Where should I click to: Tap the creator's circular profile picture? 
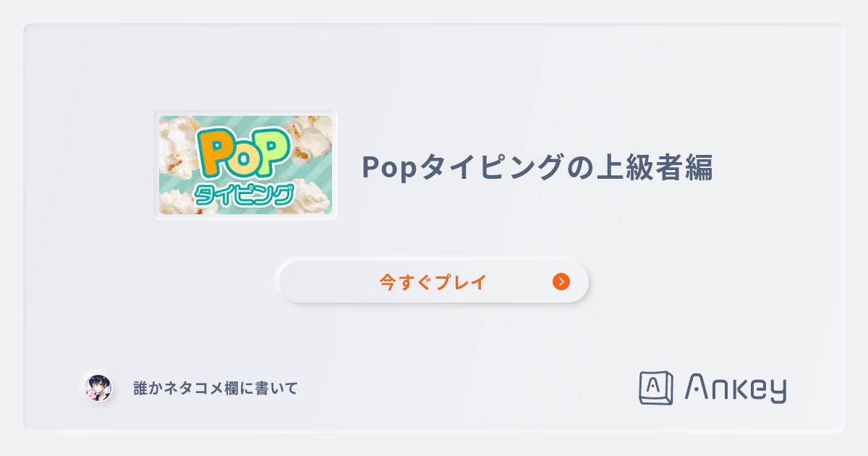[x=100, y=388]
